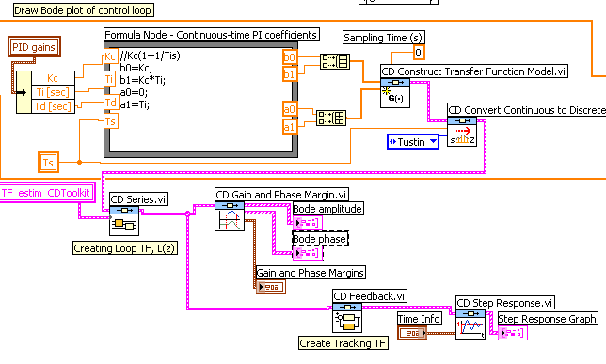Screen dimensions: 606x364
Task: Click the TF_estim_CDToolkit control terminal
Action: coord(47,193)
